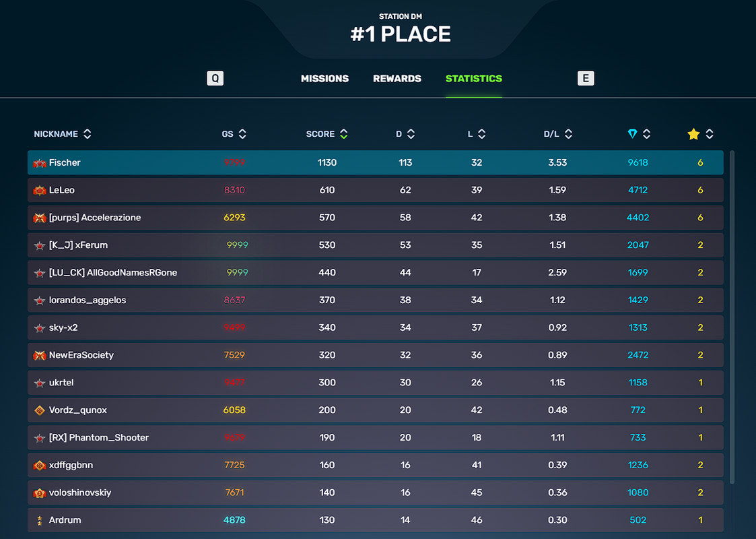Select player [K_J] xFerum
Viewport: 756px width, 539px height.
point(78,245)
